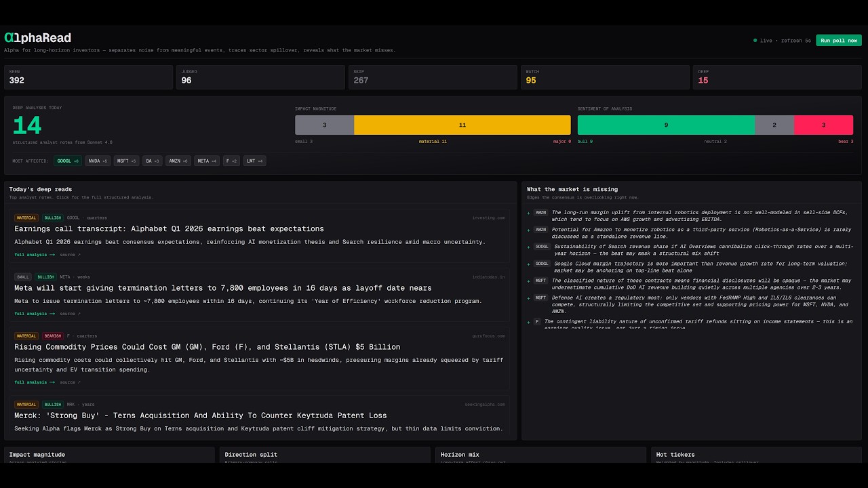The image size is (868, 488).
Task: Expand plus icon for AMZN robotics margin insight
Action: pyautogui.click(x=529, y=213)
